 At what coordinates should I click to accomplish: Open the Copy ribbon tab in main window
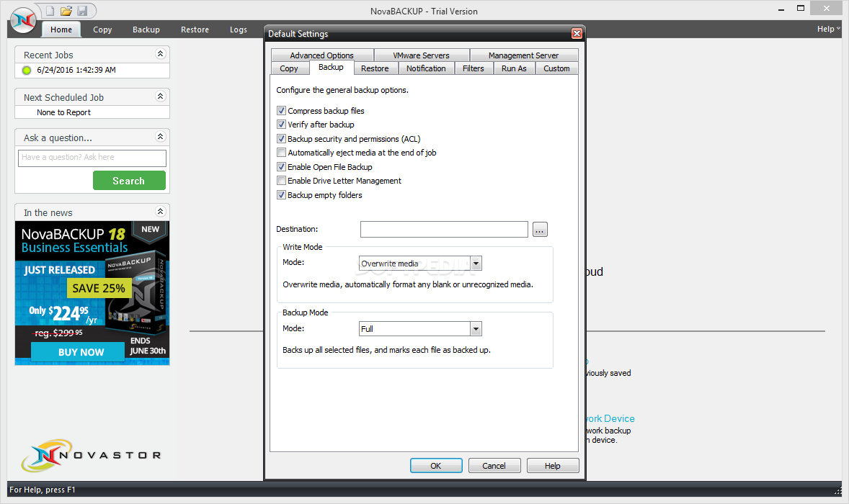coord(102,30)
